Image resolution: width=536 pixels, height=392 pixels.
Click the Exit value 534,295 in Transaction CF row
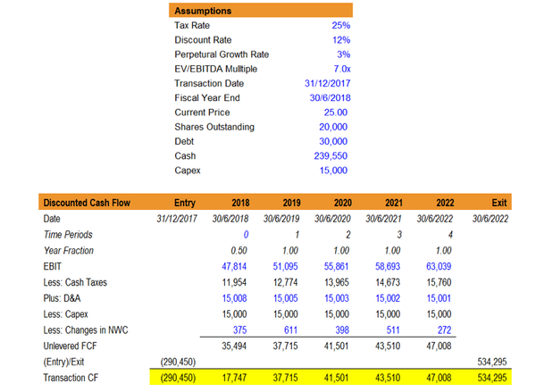492,378
